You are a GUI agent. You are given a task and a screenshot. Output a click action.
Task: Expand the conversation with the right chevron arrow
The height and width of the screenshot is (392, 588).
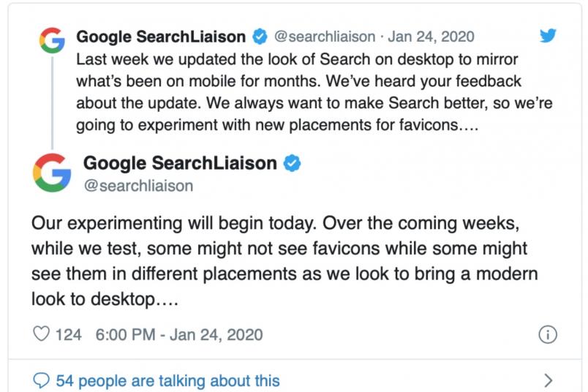click(x=549, y=380)
